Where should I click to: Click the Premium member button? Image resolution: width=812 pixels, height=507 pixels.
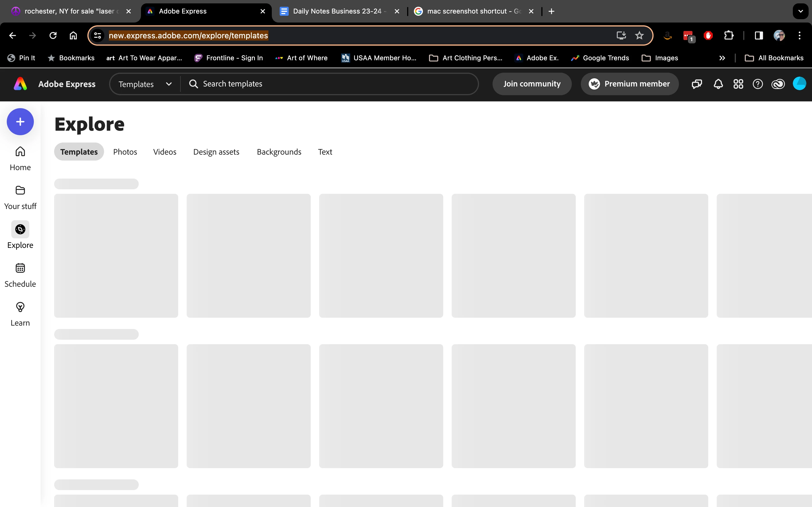click(x=630, y=84)
